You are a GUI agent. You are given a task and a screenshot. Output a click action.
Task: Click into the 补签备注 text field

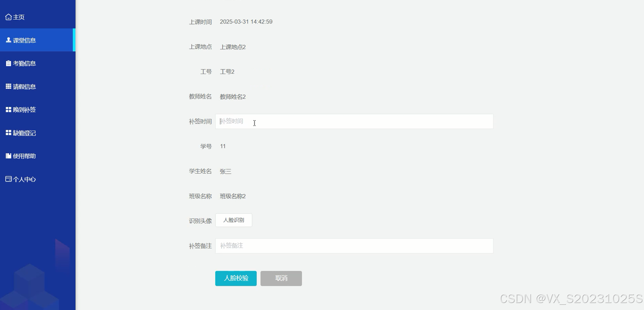(354, 246)
